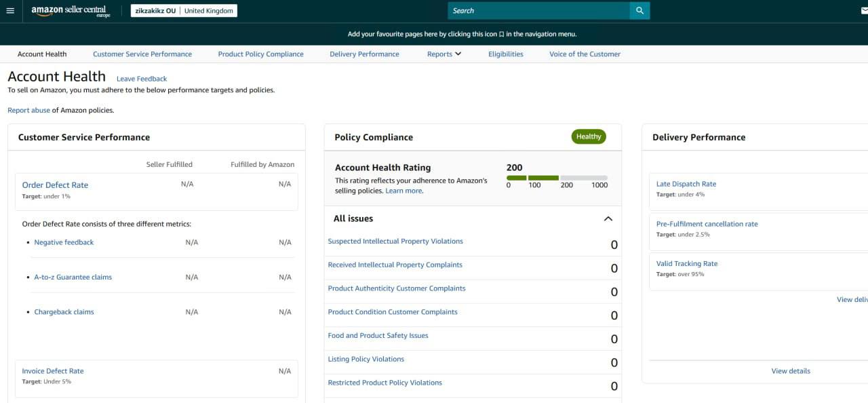Image resolution: width=868 pixels, height=403 pixels.
Task: Click 'Target: under 4%' text
Action: [680, 195]
